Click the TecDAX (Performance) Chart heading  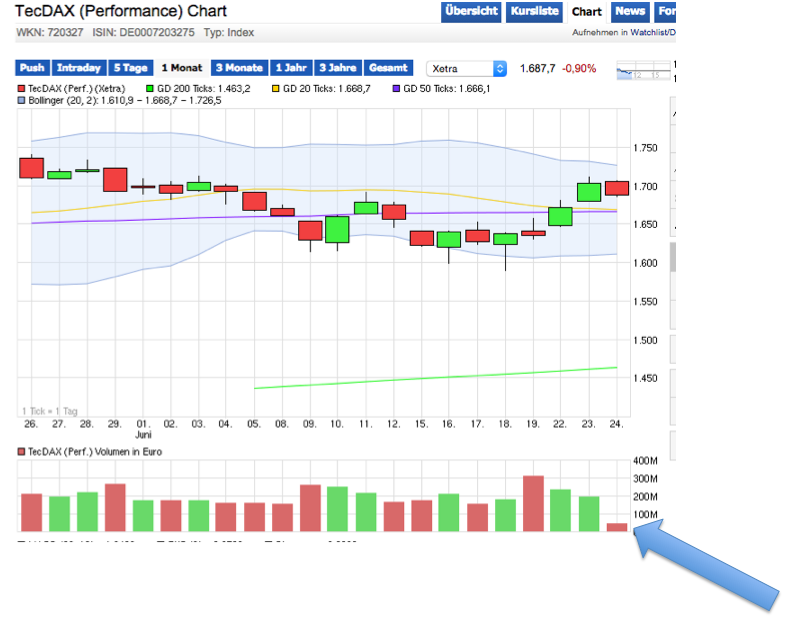[x=121, y=11]
